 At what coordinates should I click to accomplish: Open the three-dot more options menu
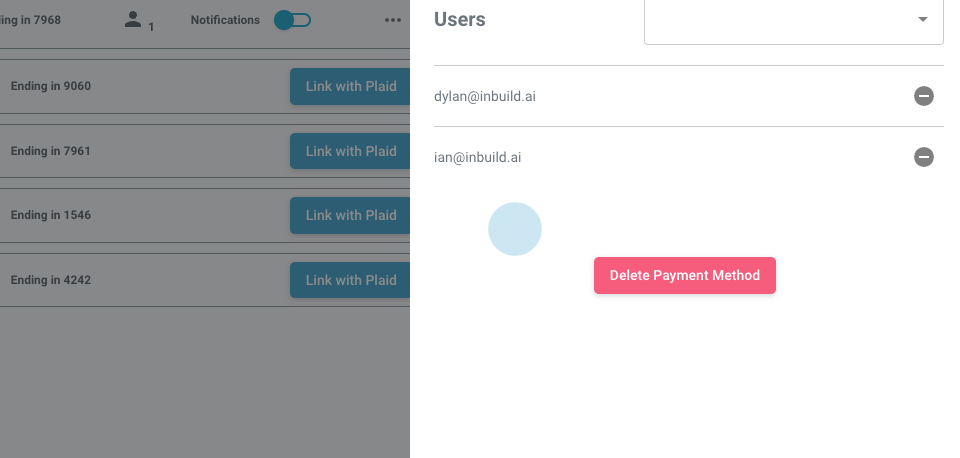pyautogui.click(x=392, y=20)
